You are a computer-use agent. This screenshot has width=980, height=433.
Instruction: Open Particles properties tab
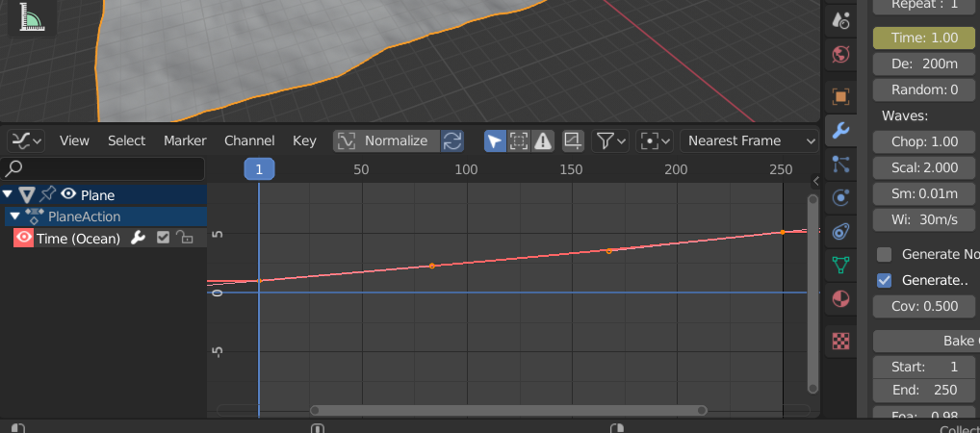[841, 165]
